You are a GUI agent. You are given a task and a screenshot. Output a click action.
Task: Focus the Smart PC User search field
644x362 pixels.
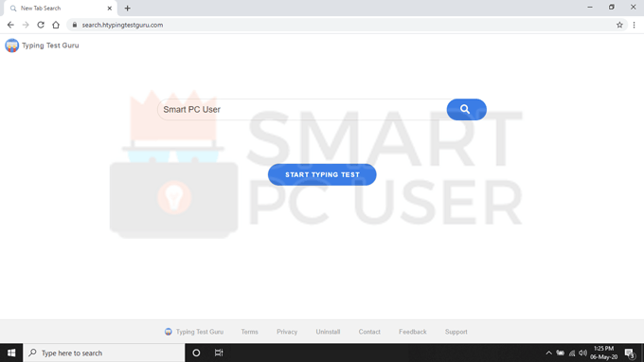click(302, 109)
